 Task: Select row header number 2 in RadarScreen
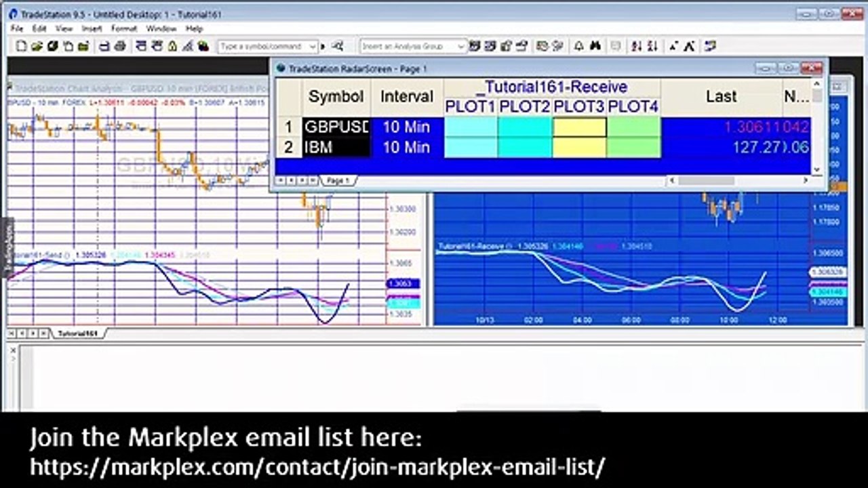coord(288,147)
